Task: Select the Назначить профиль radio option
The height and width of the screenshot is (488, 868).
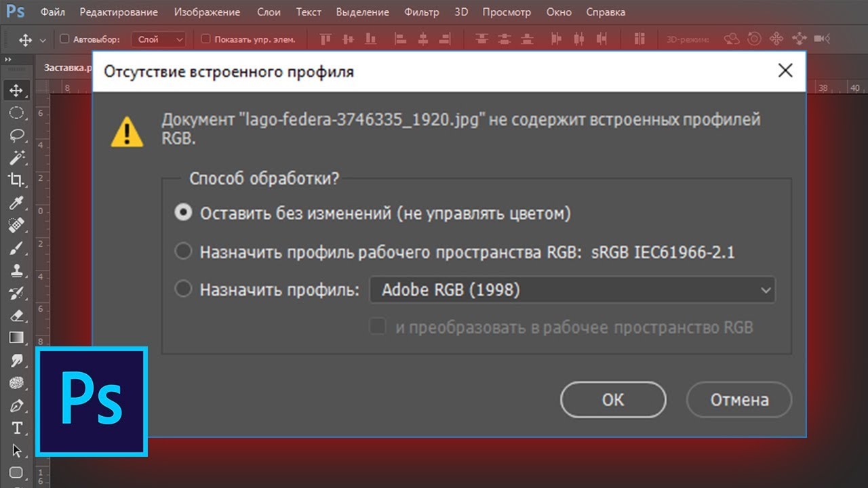Action: tap(182, 289)
